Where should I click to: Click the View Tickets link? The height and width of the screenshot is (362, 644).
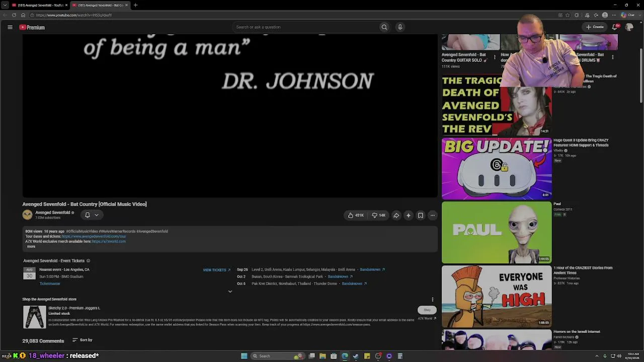[x=217, y=270]
